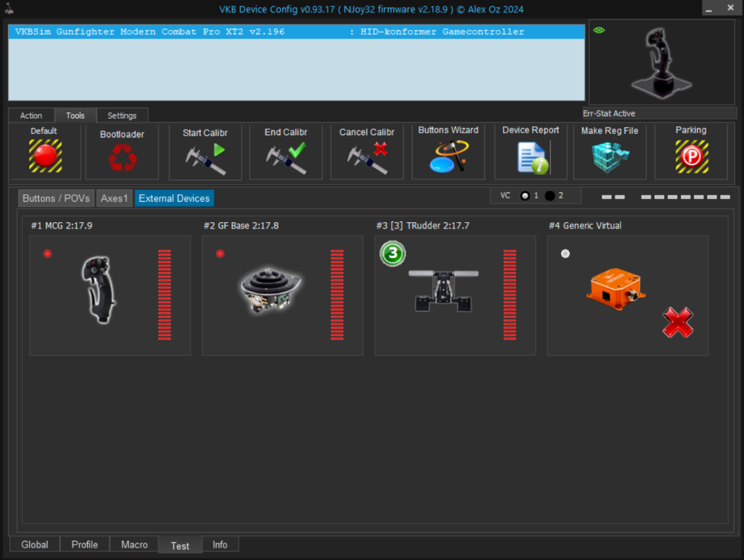Switch to the Action tab
The image size is (744, 560).
(x=31, y=116)
